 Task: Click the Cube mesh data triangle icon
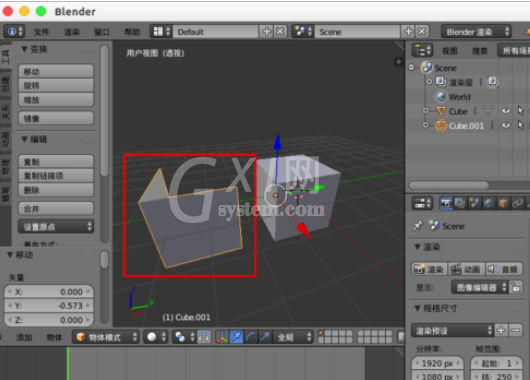pos(488,111)
